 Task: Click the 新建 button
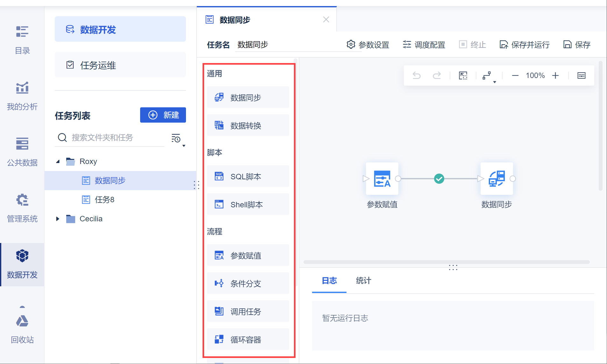163,115
